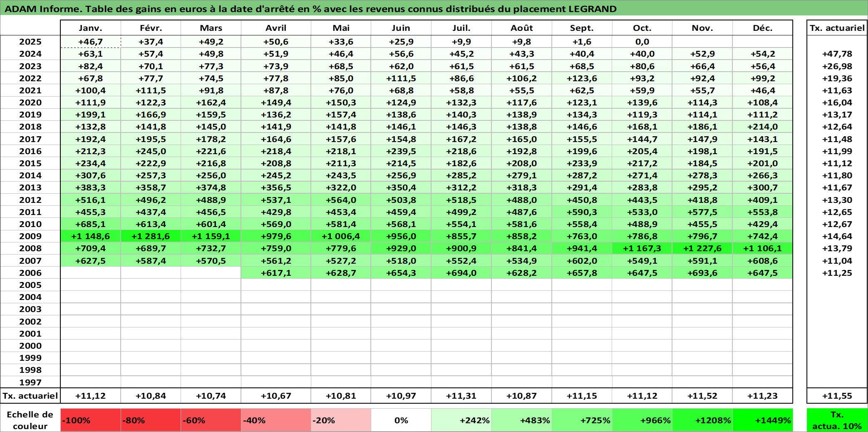Select the bottom-row rate +11,52
Image resolution: width=868 pixels, height=432 pixels.
(x=702, y=396)
